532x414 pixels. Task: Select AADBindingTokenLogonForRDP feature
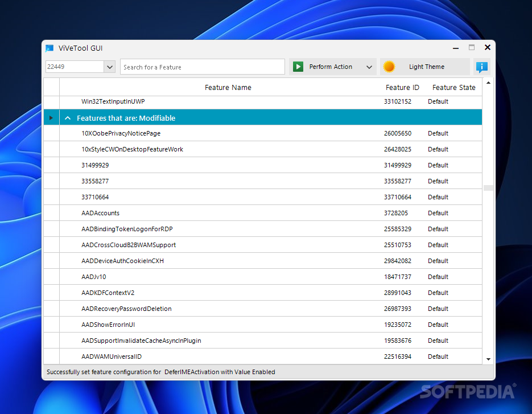127,229
